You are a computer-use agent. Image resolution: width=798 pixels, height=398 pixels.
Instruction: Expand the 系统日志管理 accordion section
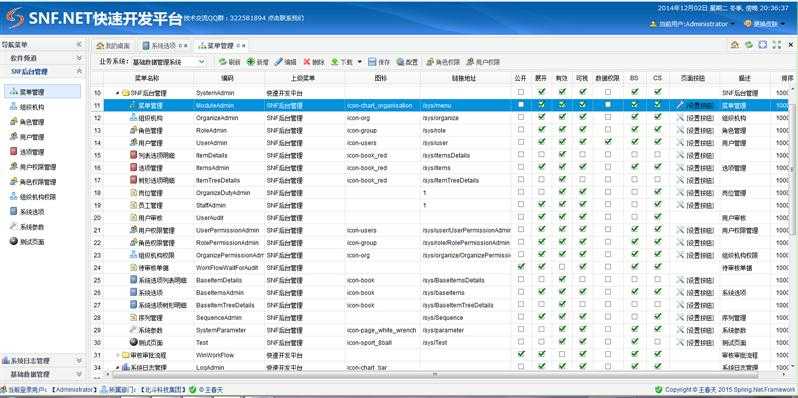coord(79,360)
